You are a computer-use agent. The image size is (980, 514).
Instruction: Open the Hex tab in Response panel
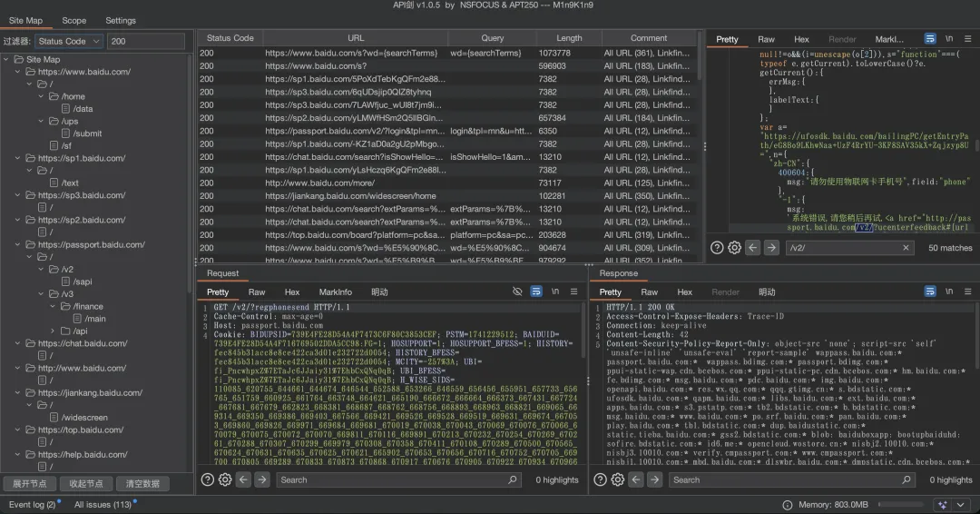click(684, 292)
